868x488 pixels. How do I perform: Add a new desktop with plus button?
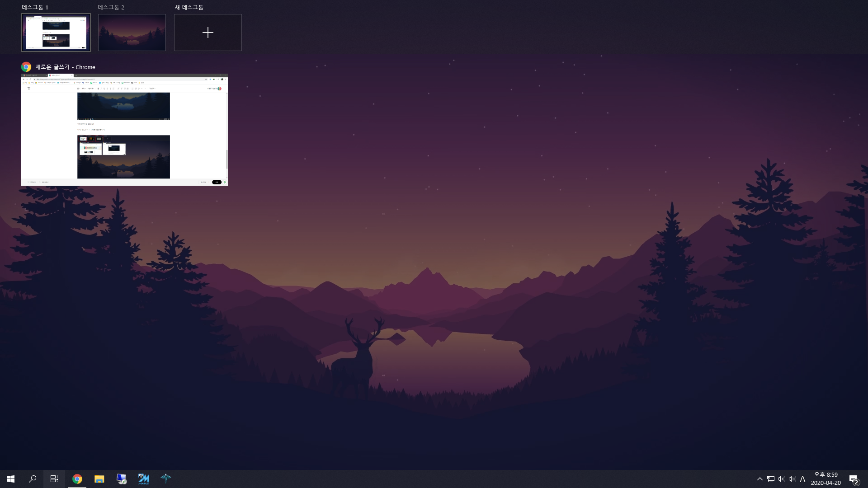coord(208,33)
